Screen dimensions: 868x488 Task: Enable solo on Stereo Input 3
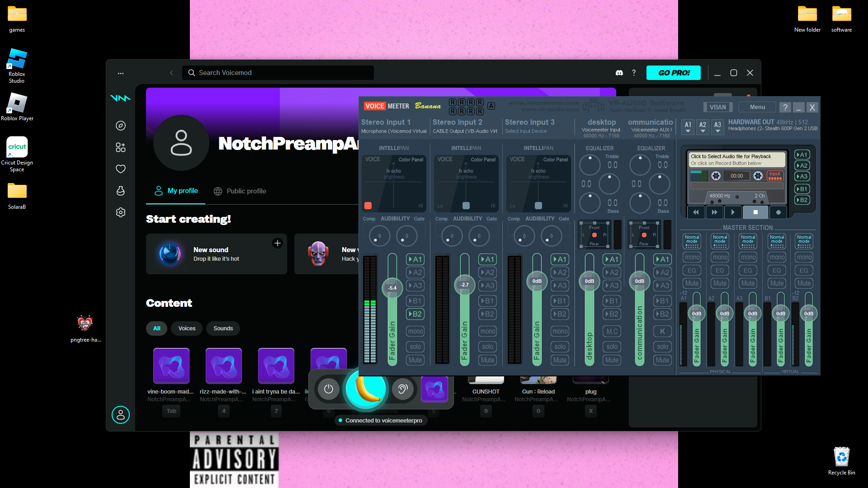[x=560, y=347]
